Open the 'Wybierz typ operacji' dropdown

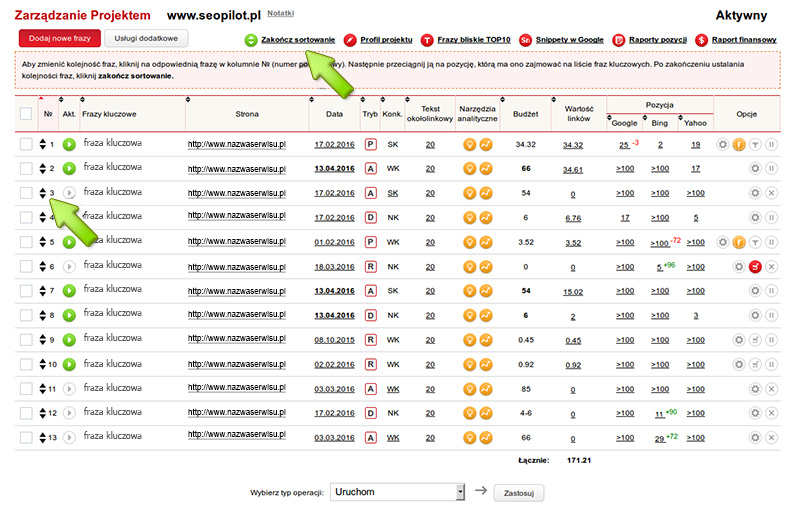(460, 491)
